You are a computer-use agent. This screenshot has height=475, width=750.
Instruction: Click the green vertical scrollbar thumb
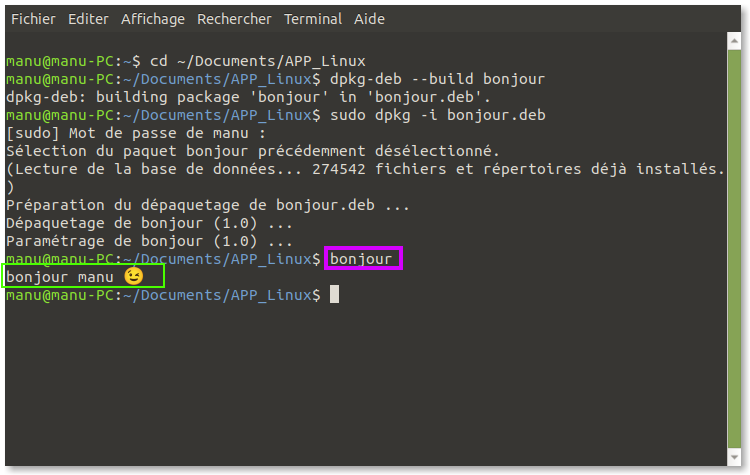[734, 249]
